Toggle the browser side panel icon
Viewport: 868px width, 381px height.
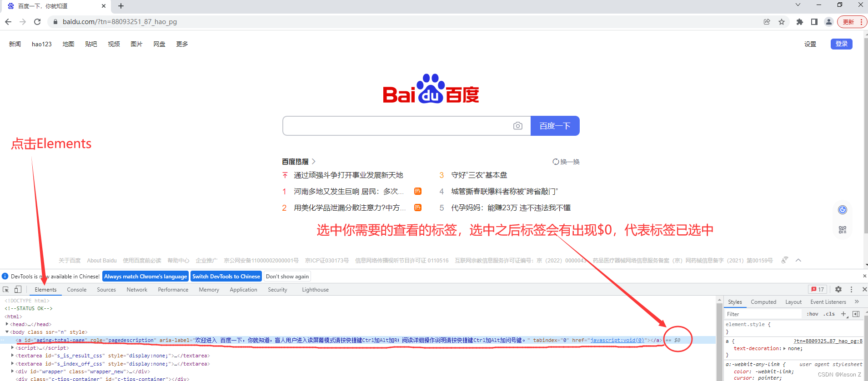click(x=814, y=22)
